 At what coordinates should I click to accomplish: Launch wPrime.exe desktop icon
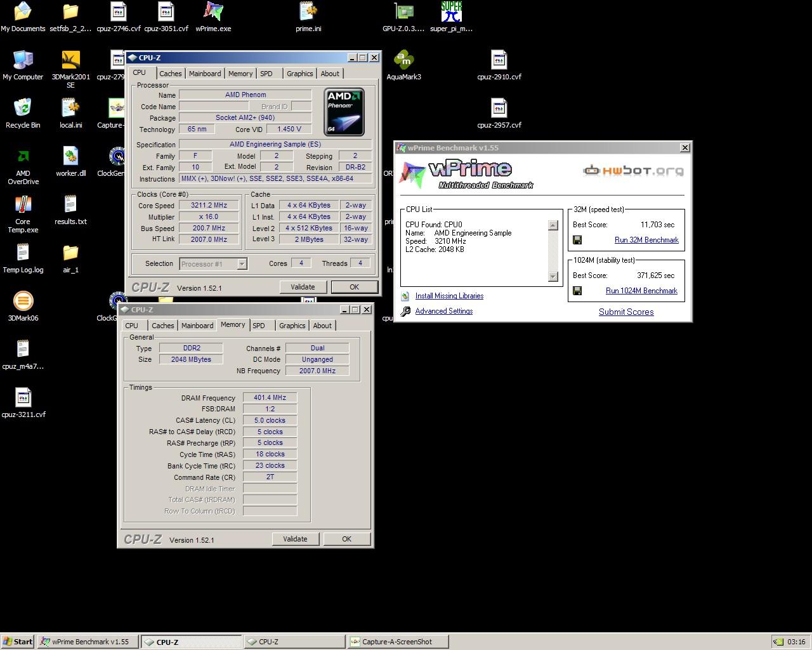pyautogui.click(x=213, y=17)
